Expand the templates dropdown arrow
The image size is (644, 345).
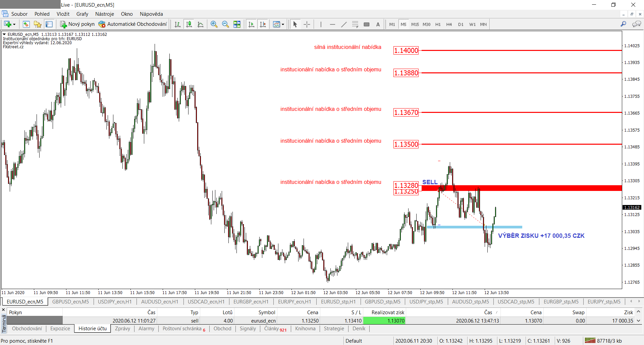point(283,24)
